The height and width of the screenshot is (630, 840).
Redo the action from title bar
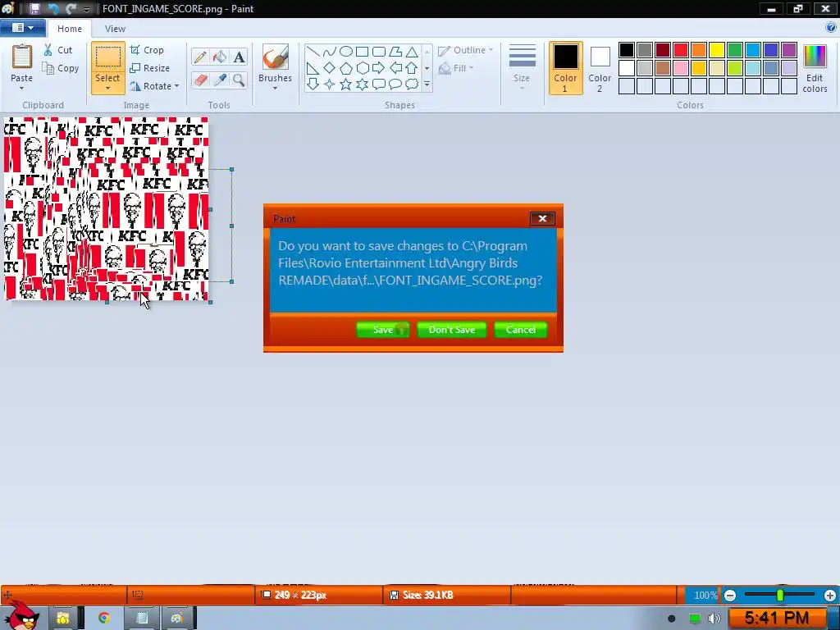pyautogui.click(x=71, y=8)
